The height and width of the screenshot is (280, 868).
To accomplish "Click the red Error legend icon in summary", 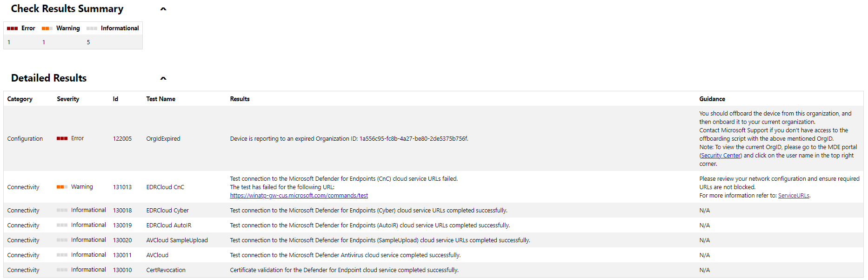I will point(13,28).
